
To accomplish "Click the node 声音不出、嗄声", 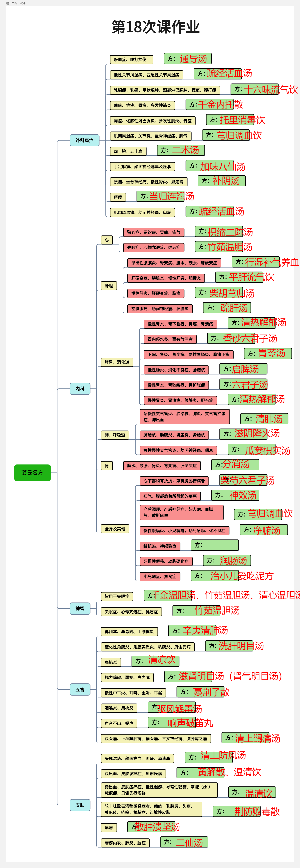I will coord(119,723).
